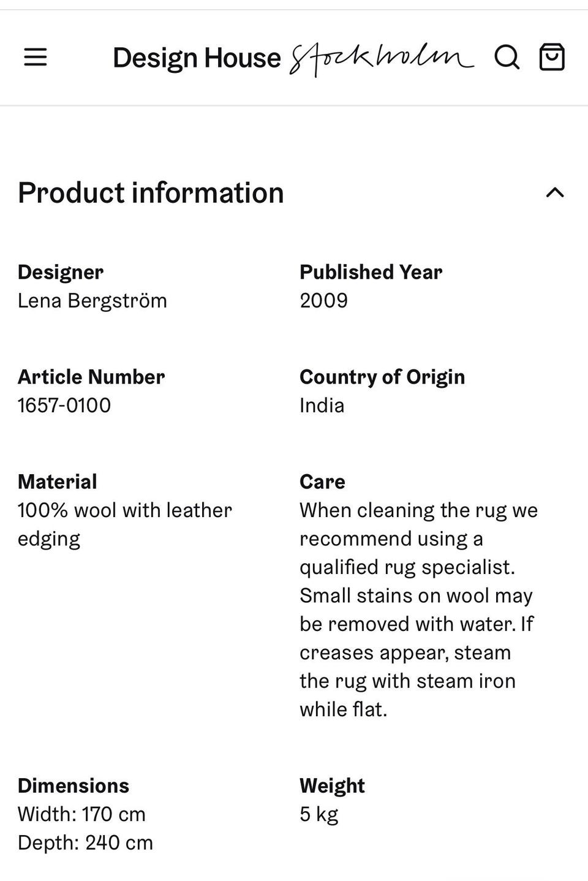This screenshot has width=588, height=881.
Task: Click the Care heading
Action: click(322, 482)
